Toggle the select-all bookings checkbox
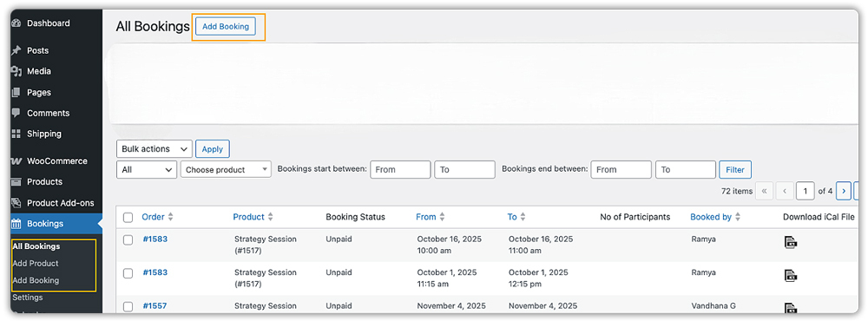The image size is (868, 321). point(128,218)
